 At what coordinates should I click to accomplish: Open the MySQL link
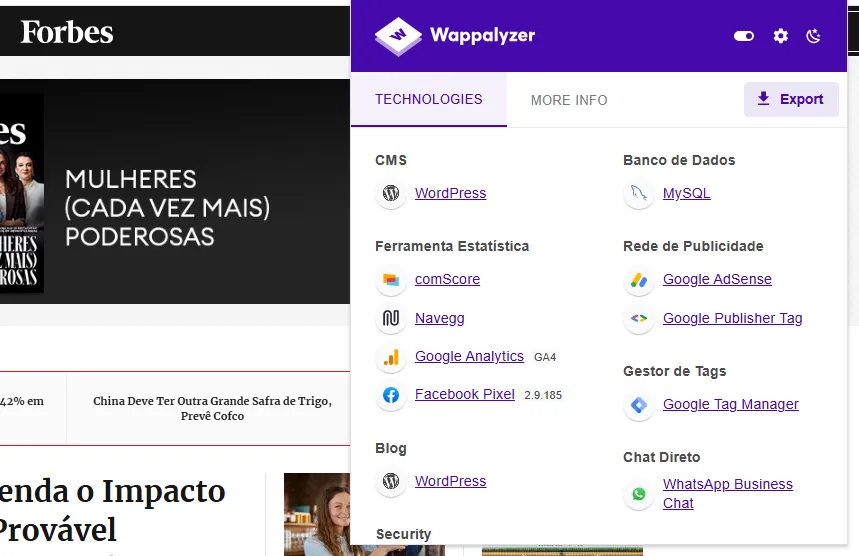tap(686, 193)
